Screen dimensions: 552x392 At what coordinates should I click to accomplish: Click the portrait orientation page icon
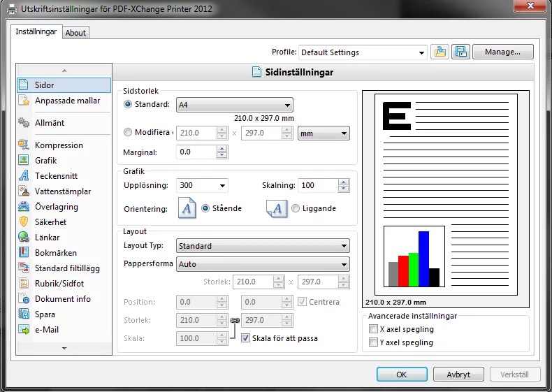tap(187, 208)
